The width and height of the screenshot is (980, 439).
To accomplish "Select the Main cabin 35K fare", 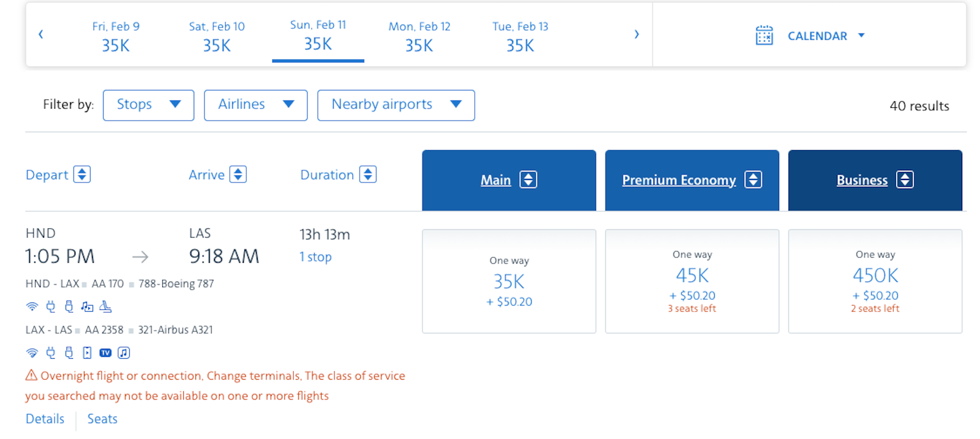I will click(x=508, y=281).
